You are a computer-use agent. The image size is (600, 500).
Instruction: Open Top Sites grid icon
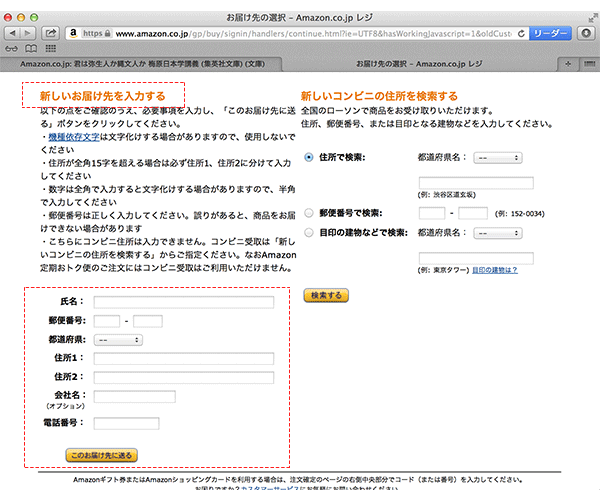pos(51,48)
